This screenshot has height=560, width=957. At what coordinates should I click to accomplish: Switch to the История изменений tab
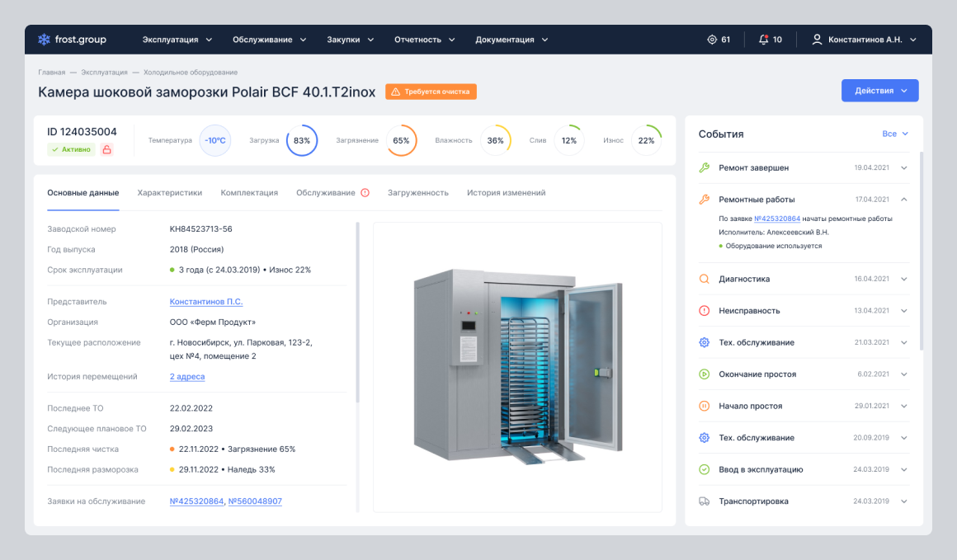click(506, 193)
